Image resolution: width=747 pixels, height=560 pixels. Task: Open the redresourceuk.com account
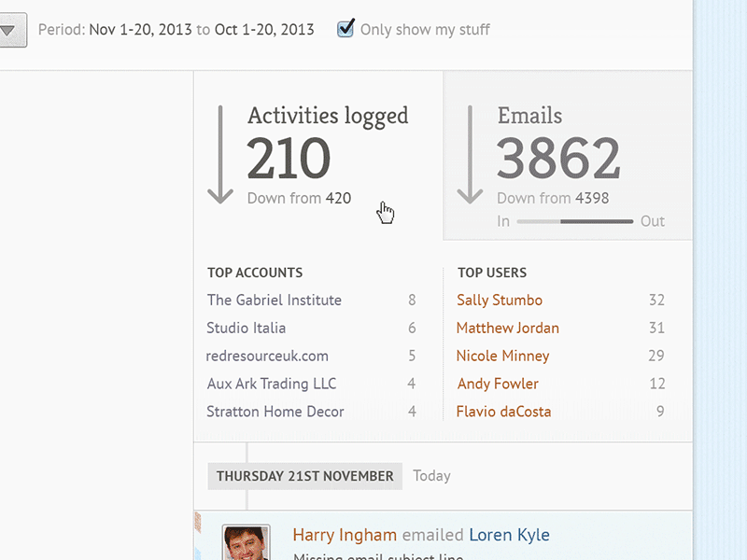pos(267,357)
